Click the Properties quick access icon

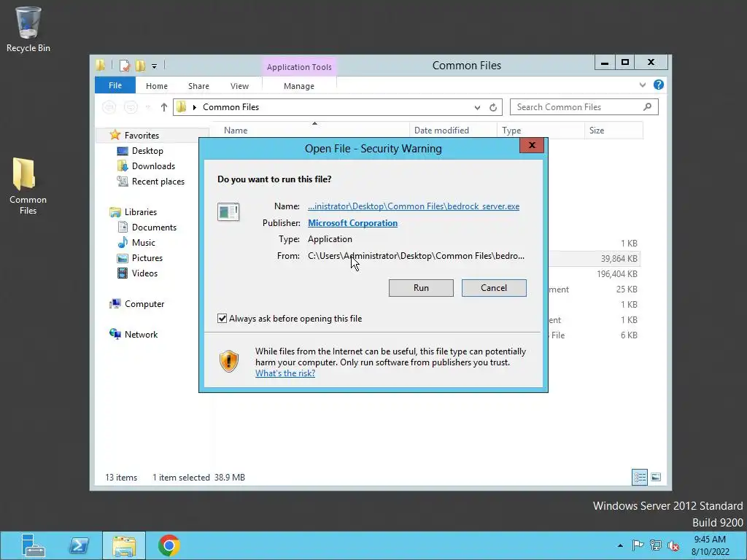point(124,65)
